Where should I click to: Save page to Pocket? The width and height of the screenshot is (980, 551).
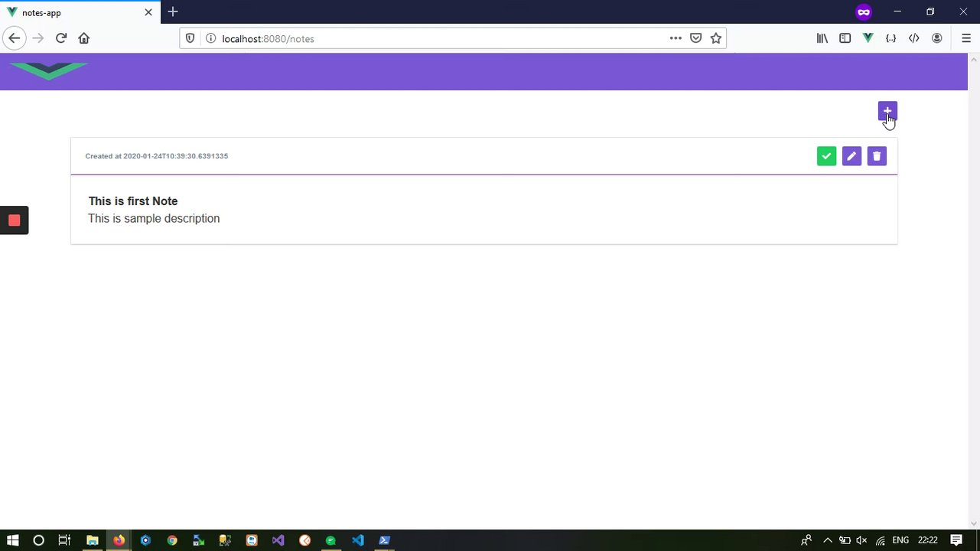(x=695, y=38)
